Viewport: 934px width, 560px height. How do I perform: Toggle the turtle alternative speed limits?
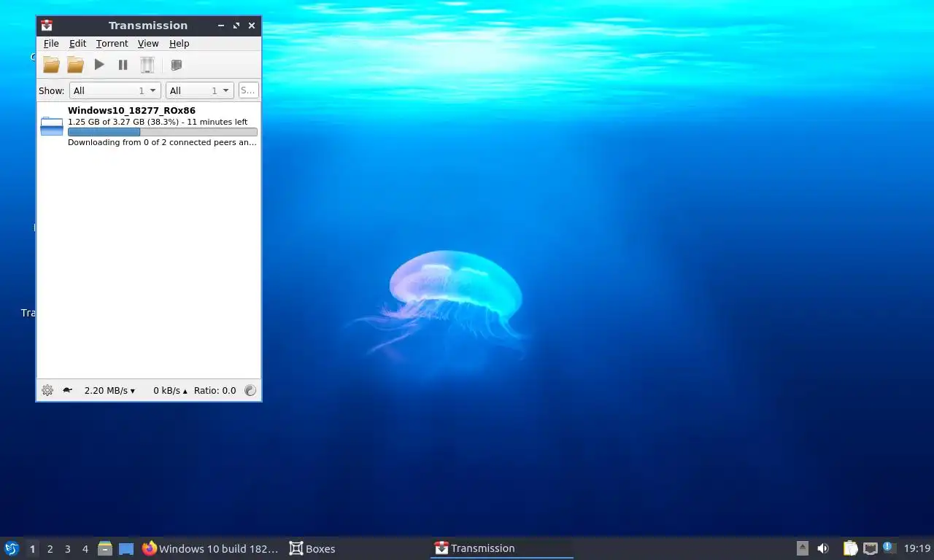67,390
